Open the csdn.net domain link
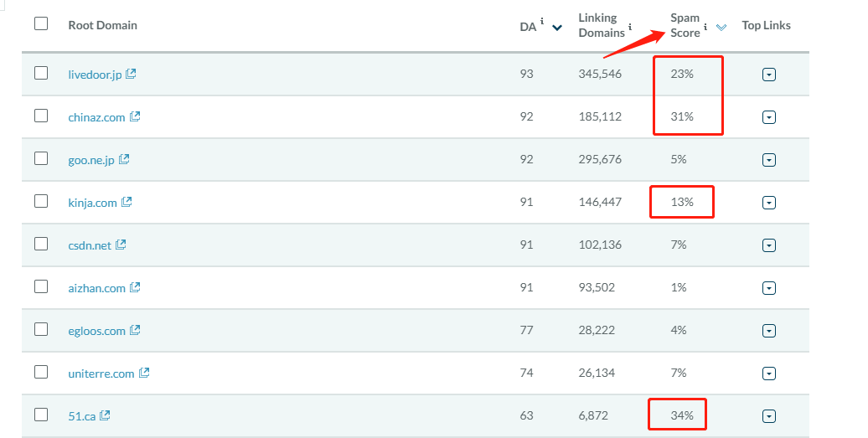The height and width of the screenshot is (438, 868). [90, 245]
